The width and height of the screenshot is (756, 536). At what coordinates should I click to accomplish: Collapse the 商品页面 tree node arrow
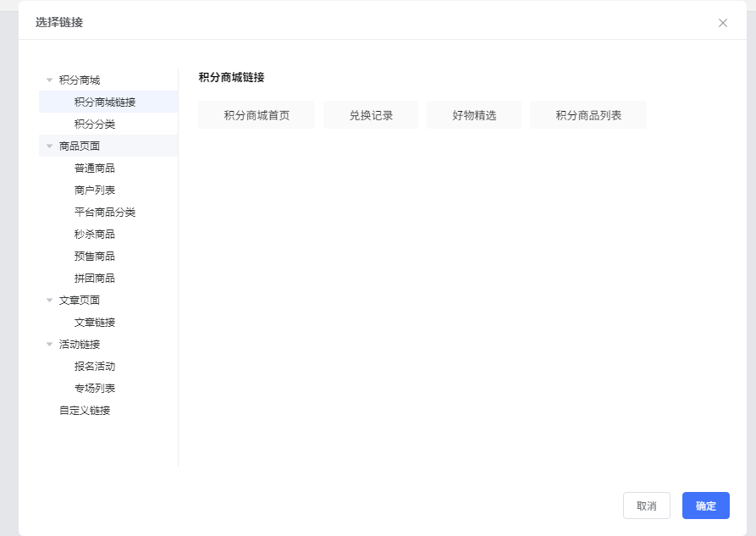point(50,146)
